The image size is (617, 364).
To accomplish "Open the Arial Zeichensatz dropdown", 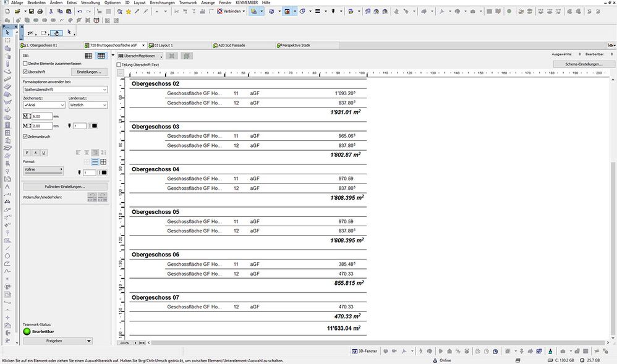I will tap(43, 104).
